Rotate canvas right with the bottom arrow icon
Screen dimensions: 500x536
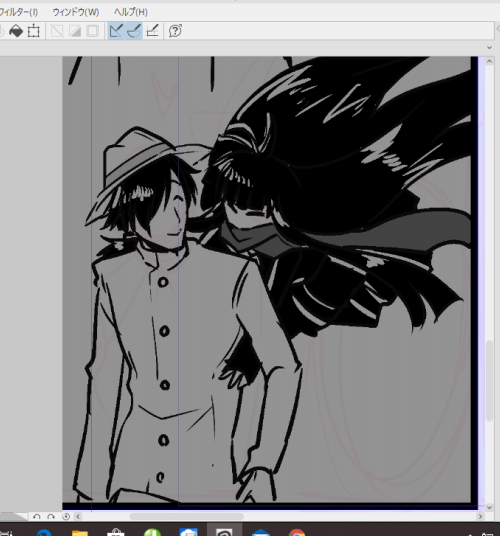(x=51, y=516)
